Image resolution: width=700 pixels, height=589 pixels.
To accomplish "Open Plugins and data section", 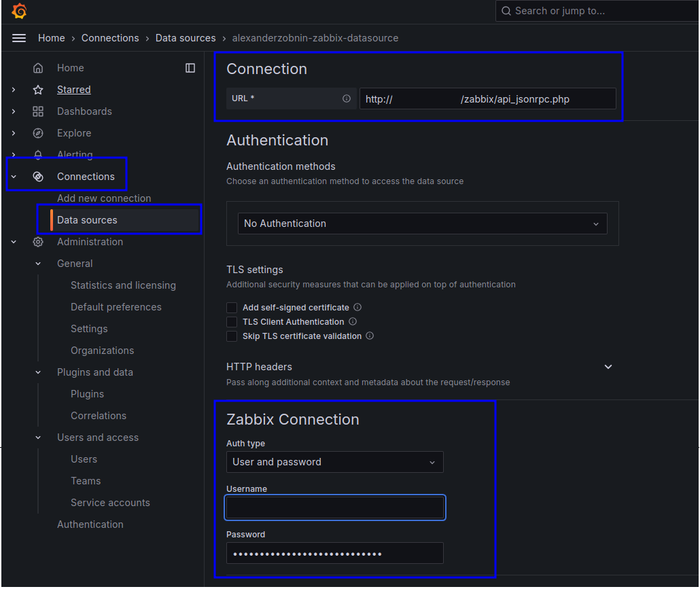I will (95, 372).
